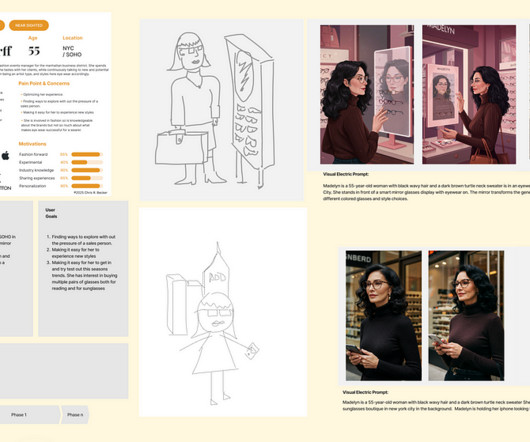Viewport: 530px width, 442px height.
Task: Select the Age 55 value
Action: (34, 47)
